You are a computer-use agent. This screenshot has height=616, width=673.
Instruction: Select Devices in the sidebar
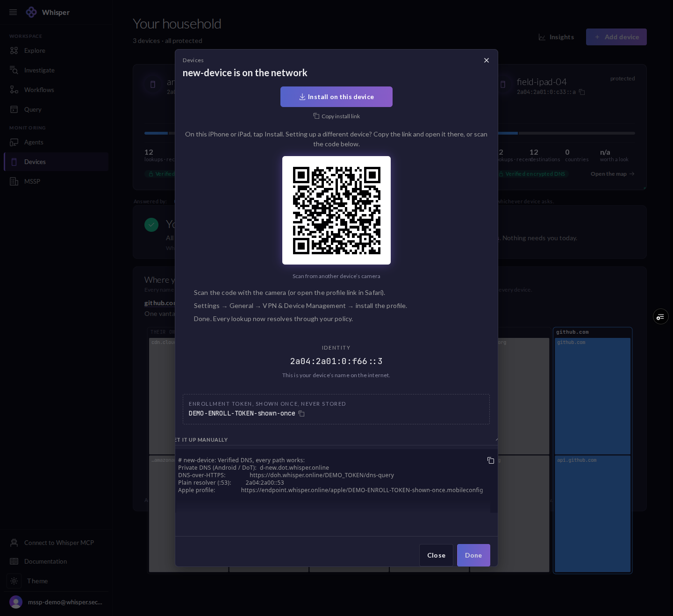56,162
